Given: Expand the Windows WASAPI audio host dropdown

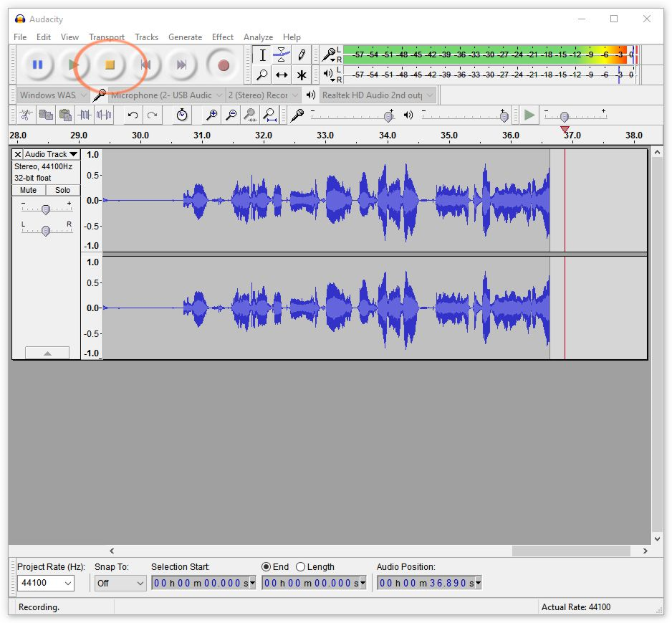Looking at the screenshot, I should (x=54, y=95).
